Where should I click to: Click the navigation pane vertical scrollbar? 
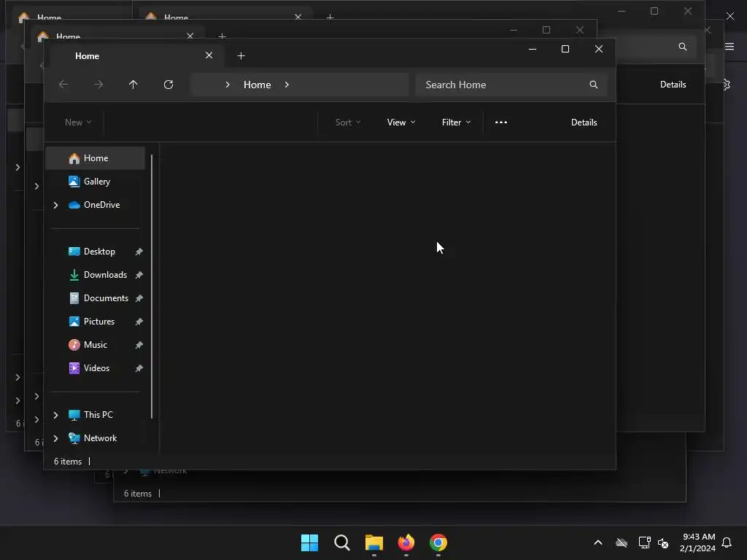click(x=152, y=286)
